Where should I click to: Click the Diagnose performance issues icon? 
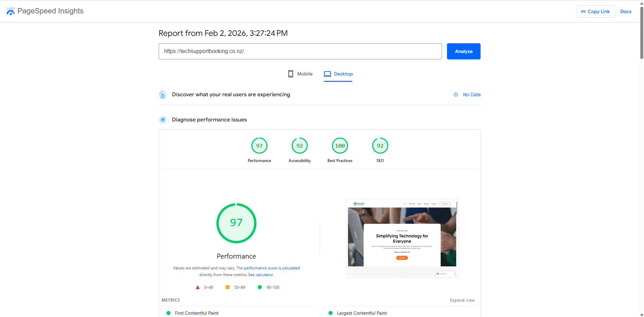[x=163, y=120]
